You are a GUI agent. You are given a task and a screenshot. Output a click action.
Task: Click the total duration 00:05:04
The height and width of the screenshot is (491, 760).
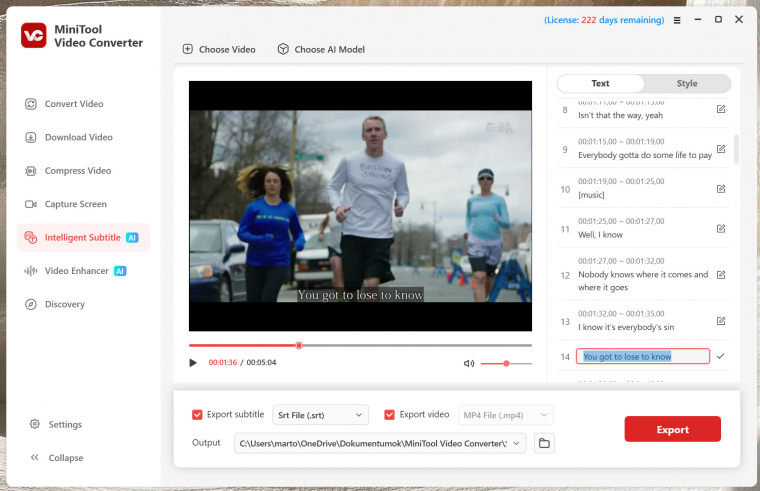(x=261, y=363)
